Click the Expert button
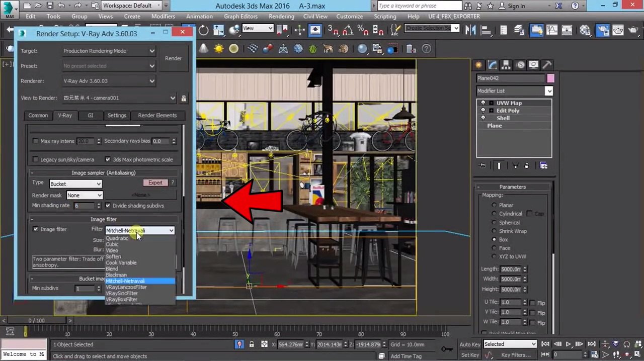 click(x=155, y=183)
